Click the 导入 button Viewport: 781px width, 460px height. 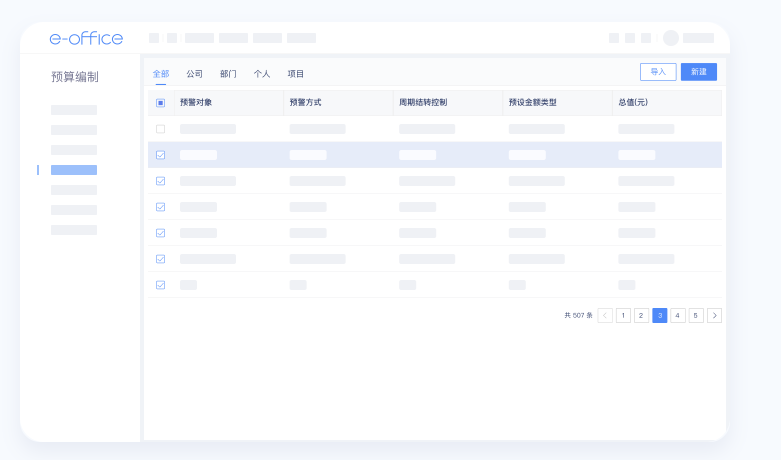pos(657,72)
